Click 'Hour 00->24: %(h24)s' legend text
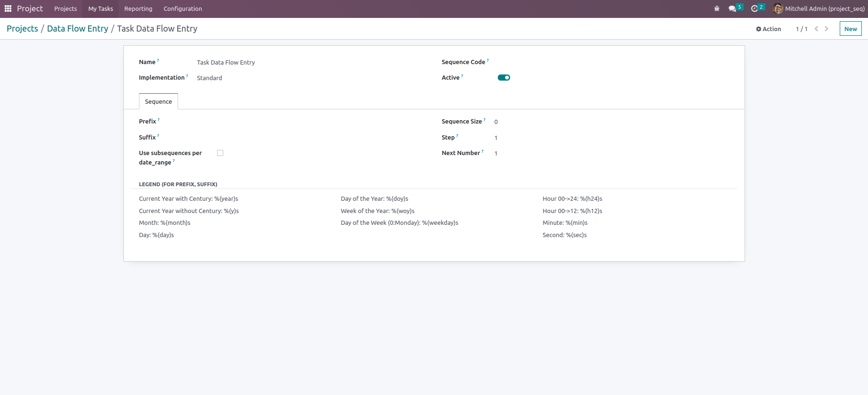The width and height of the screenshot is (868, 395). (x=572, y=199)
